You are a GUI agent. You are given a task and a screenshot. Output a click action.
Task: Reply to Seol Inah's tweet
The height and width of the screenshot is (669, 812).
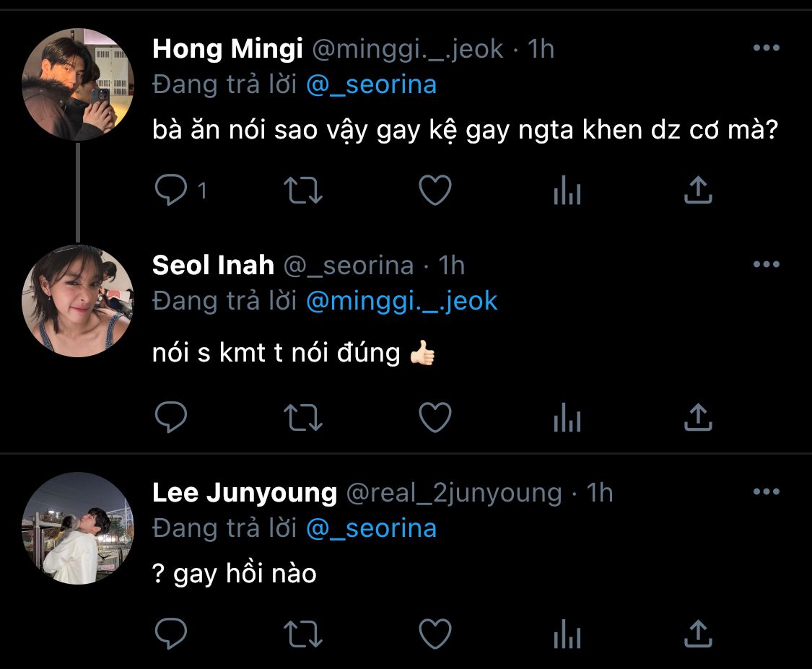pos(172,417)
